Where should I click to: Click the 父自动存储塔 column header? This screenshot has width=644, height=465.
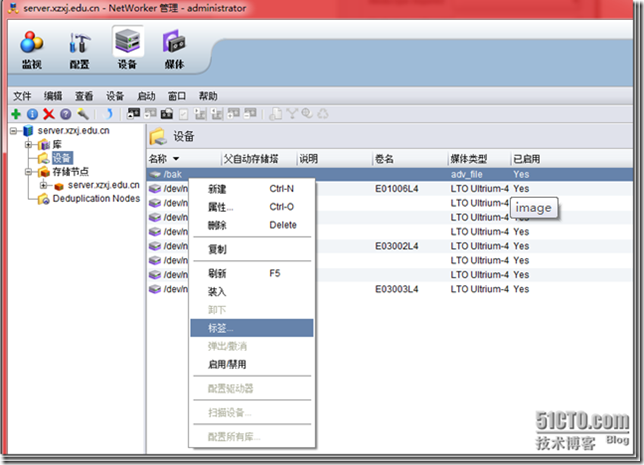point(259,159)
